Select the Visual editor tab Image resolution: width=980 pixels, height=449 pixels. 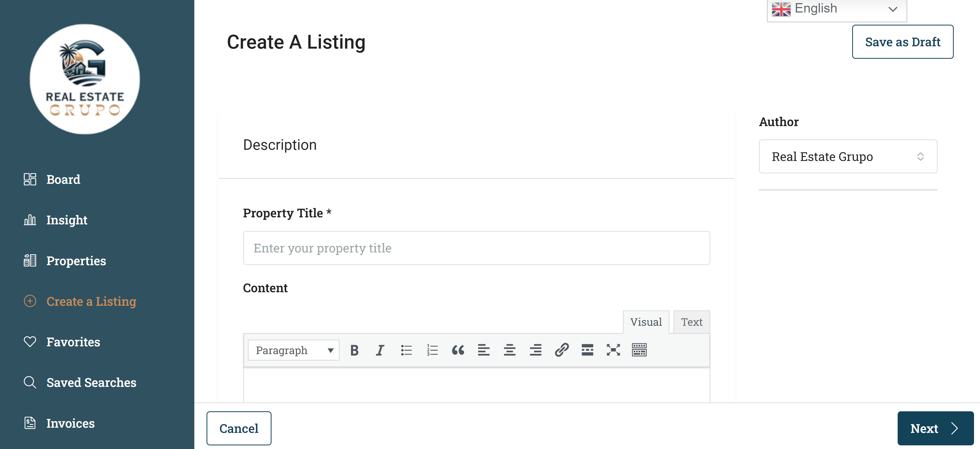click(646, 322)
